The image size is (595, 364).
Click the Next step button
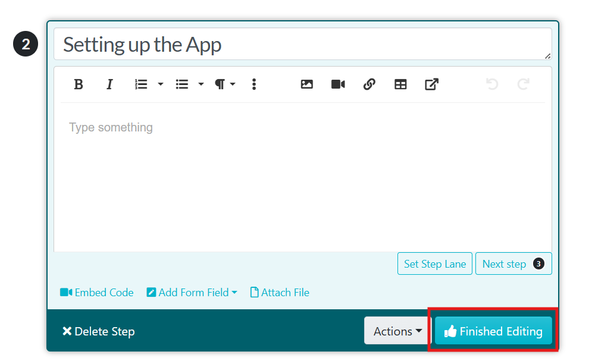click(513, 263)
